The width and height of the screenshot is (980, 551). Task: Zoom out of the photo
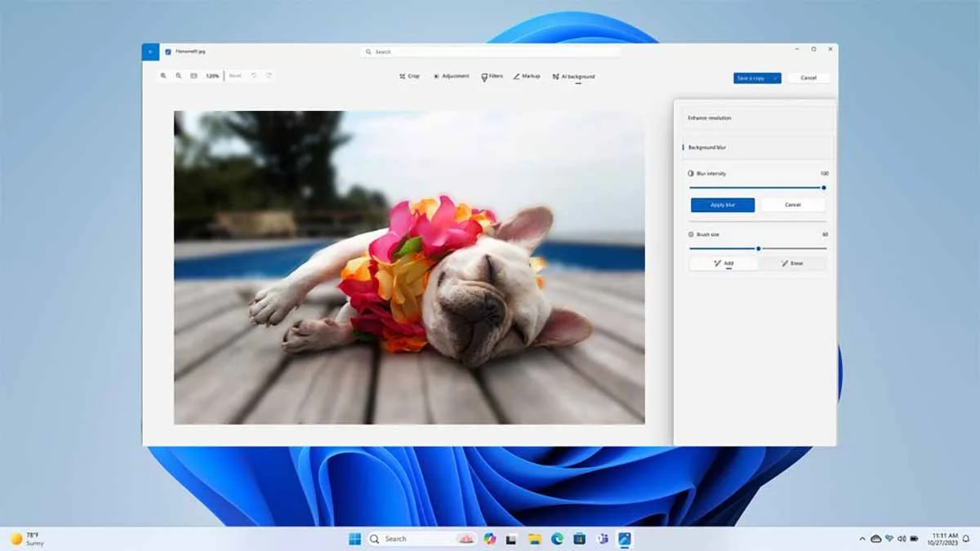[x=178, y=76]
